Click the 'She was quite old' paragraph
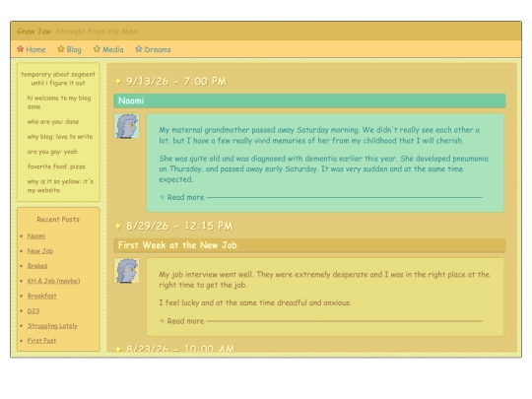This screenshot has width=532, height=399. (324, 168)
